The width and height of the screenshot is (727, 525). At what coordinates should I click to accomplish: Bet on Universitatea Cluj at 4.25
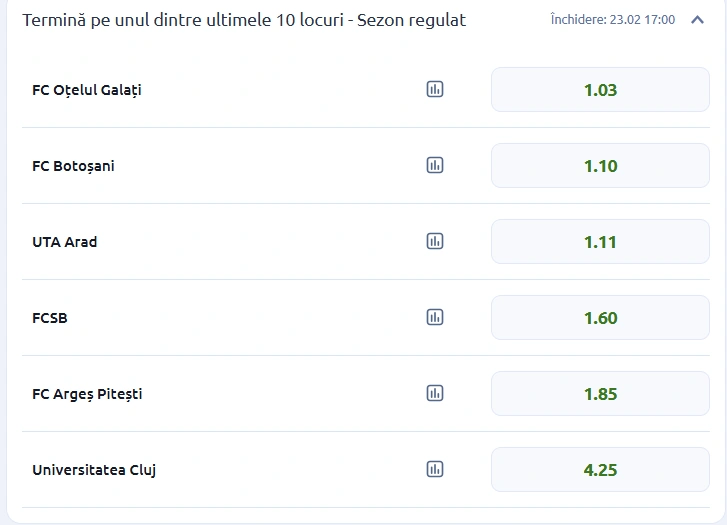pos(600,470)
